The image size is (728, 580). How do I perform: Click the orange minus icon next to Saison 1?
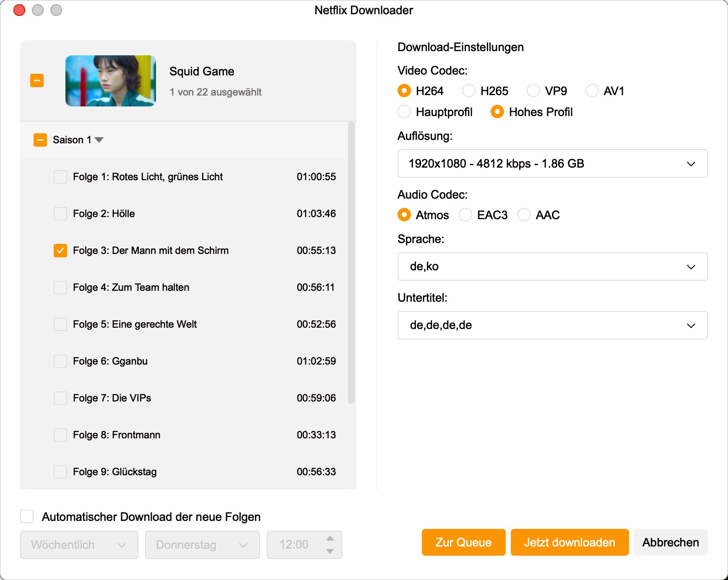tap(40, 140)
